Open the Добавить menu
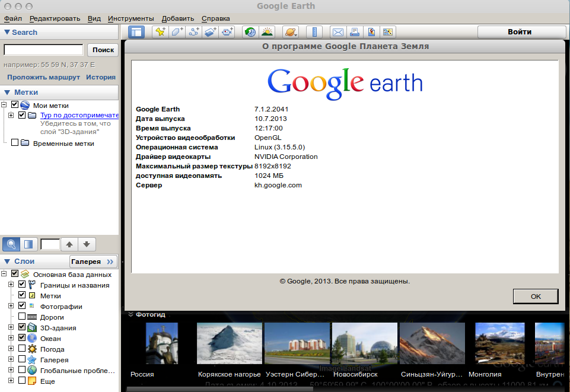The image size is (570, 392). click(178, 18)
